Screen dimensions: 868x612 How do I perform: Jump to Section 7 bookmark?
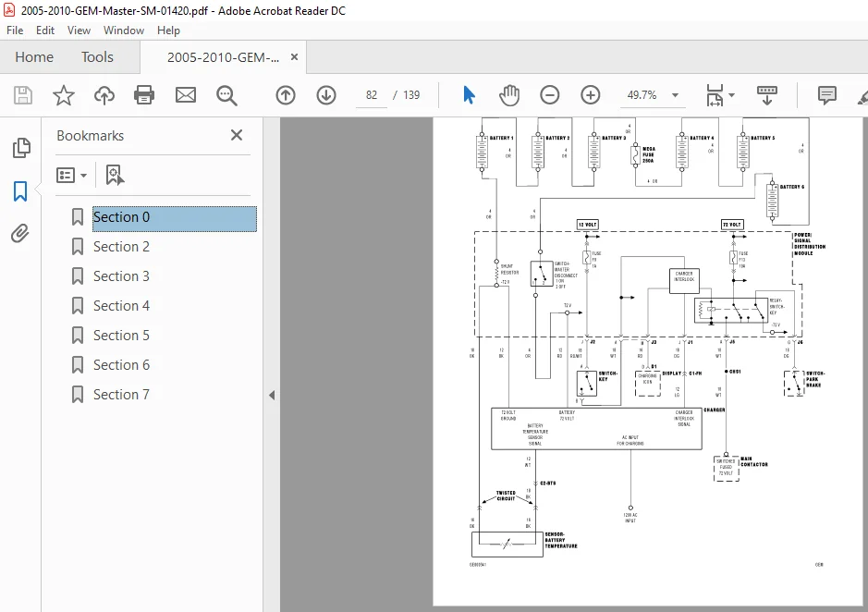pos(121,395)
